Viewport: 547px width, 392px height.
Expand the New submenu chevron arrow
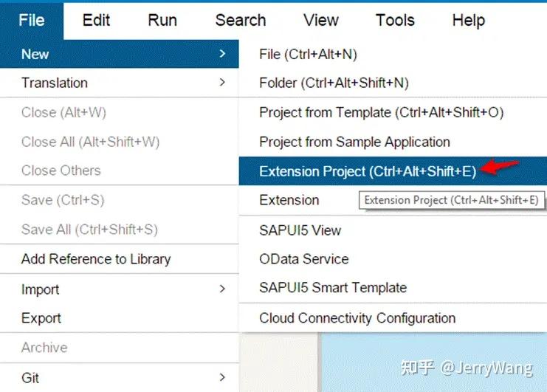223,54
